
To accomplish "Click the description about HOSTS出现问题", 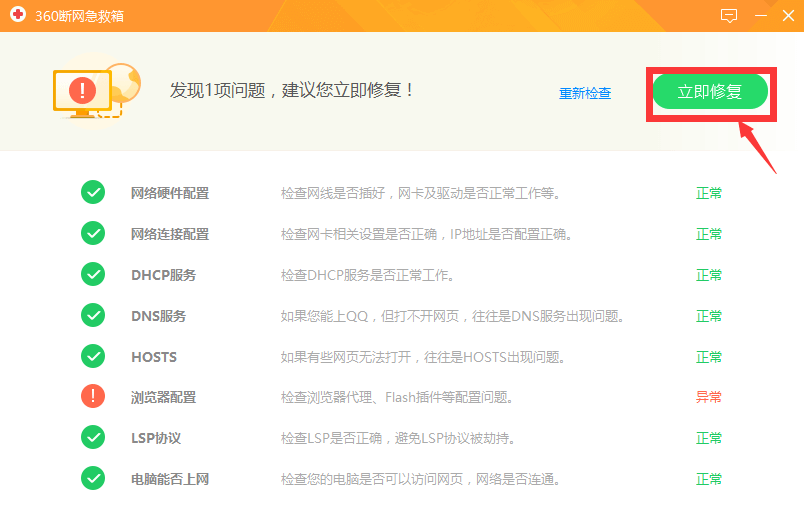I will point(423,357).
